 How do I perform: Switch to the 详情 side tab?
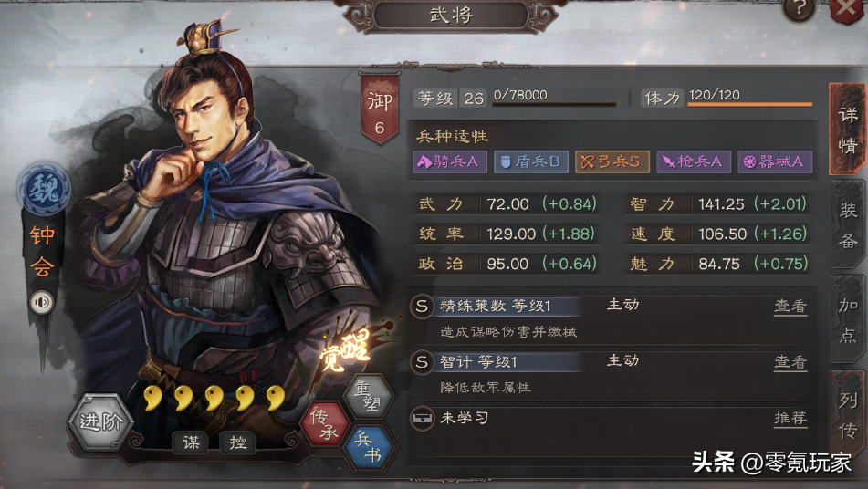(848, 130)
